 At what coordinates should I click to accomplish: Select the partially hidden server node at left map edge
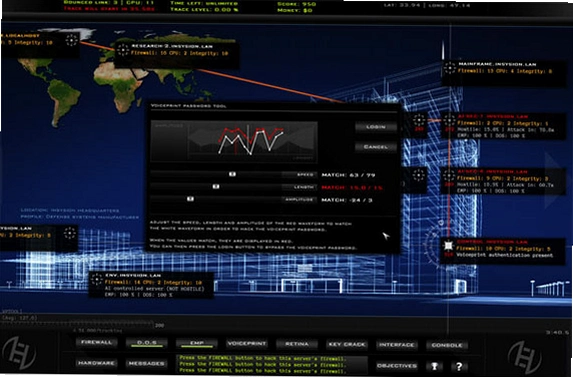tap(69, 233)
